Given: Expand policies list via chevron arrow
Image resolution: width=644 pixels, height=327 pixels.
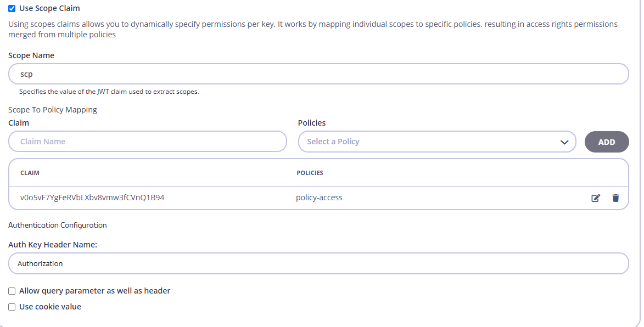Looking at the screenshot, I should coord(564,142).
